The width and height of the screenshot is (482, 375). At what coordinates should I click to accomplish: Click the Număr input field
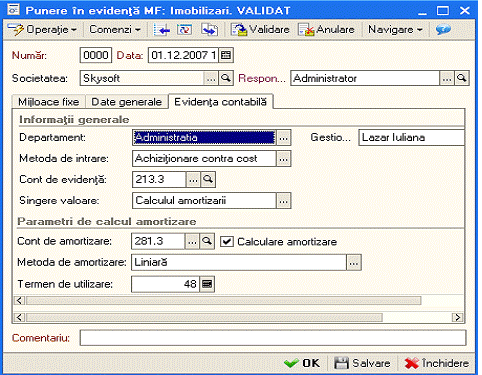(96, 55)
